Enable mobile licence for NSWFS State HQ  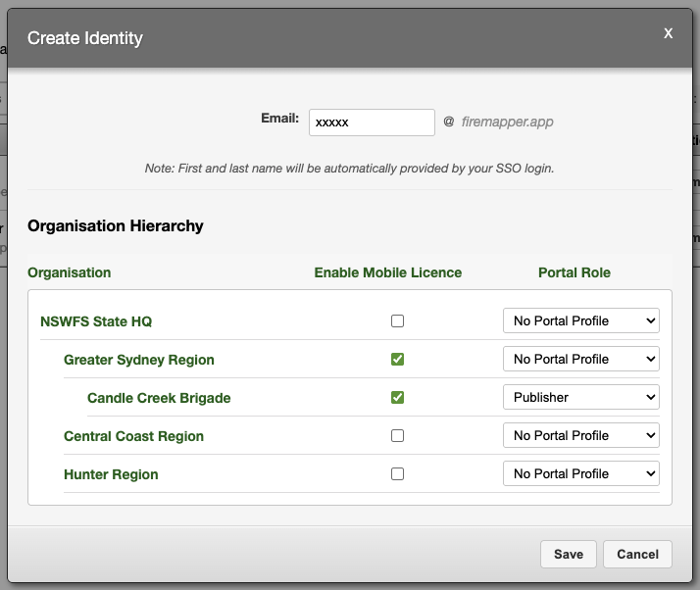(397, 320)
